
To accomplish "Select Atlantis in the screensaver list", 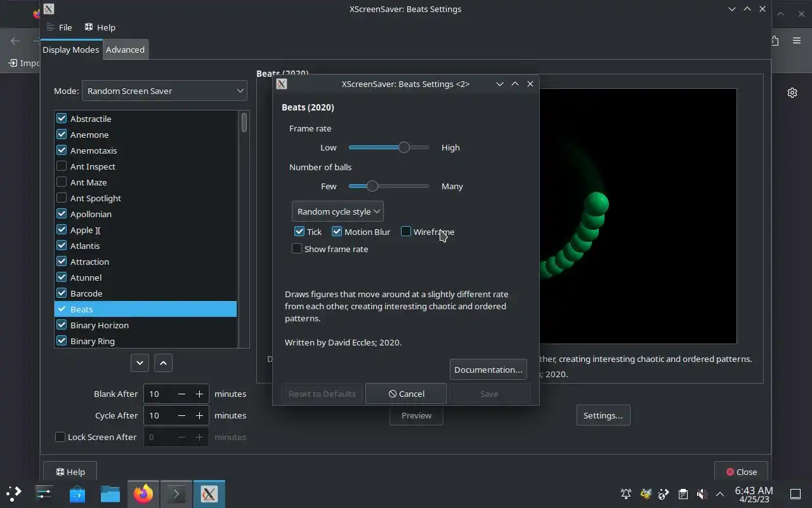I will coord(145,246).
